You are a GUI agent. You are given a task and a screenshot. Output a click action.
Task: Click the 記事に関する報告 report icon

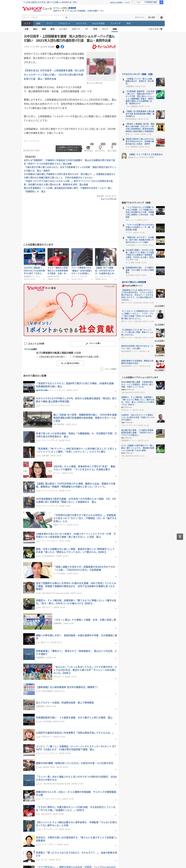pos(31,151)
